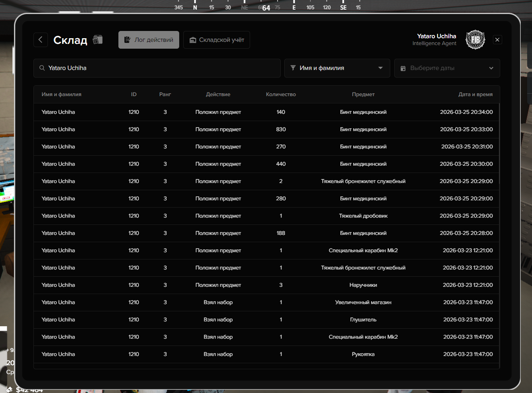Click the warehouse boxes icon beside Склад
Screen dimensions: 532x393
(98, 39)
